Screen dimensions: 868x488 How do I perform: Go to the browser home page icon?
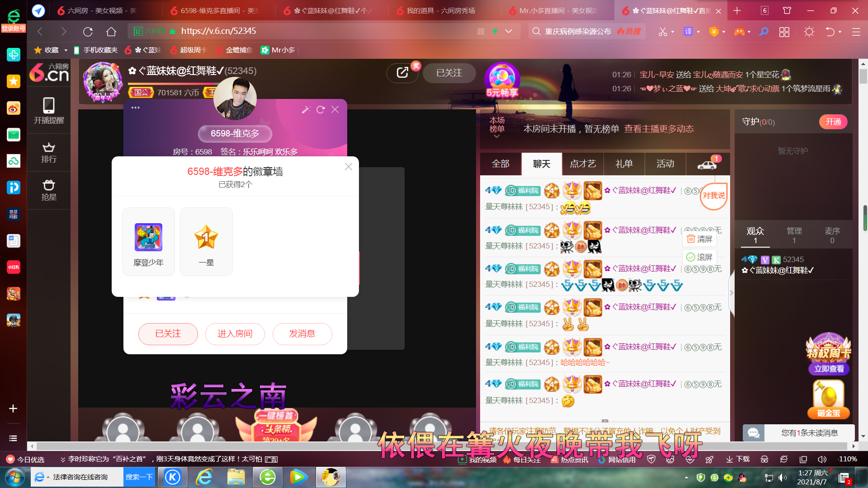(x=111, y=32)
